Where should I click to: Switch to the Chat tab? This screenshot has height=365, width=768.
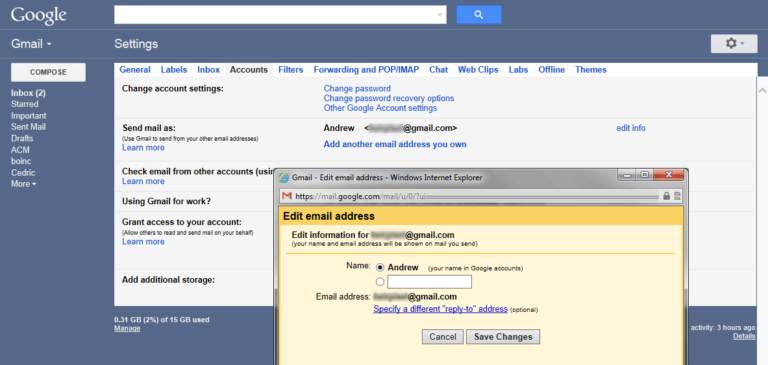[438, 70]
